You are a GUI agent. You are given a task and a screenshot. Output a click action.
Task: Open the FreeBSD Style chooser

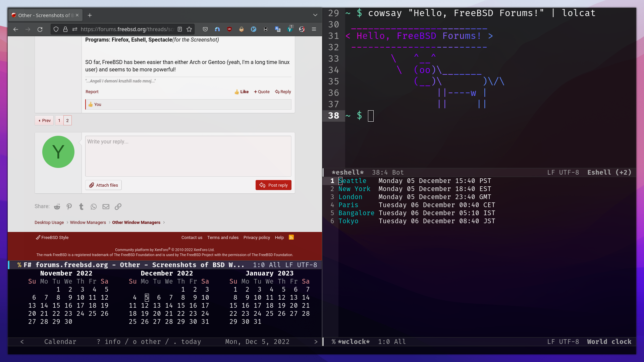pyautogui.click(x=52, y=237)
